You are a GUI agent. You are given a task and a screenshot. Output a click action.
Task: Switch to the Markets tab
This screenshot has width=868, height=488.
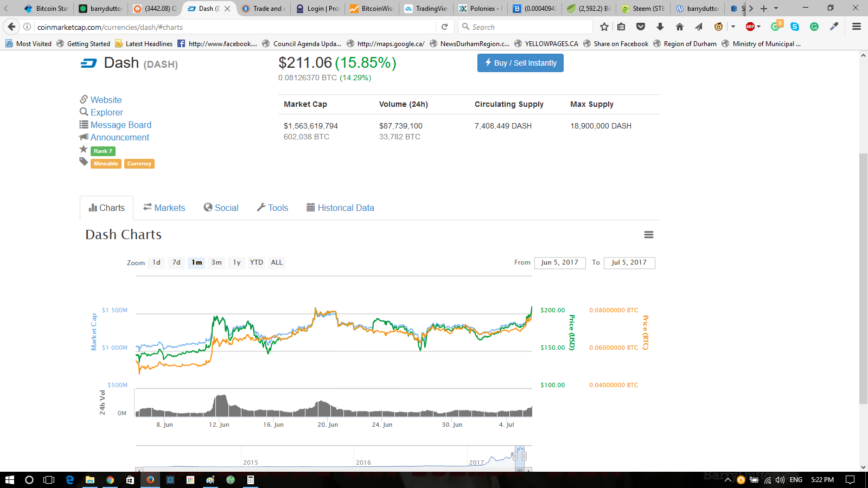click(164, 208)
